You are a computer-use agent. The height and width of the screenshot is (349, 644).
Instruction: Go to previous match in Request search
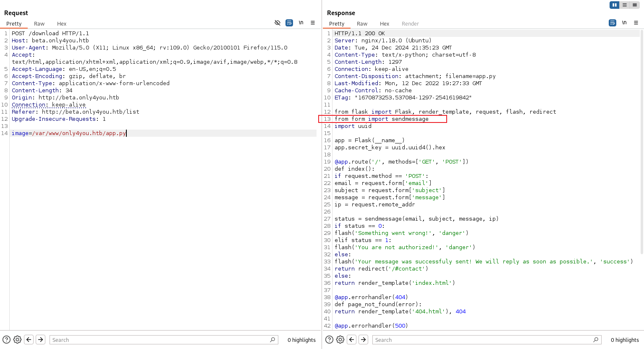click(29, 340)
